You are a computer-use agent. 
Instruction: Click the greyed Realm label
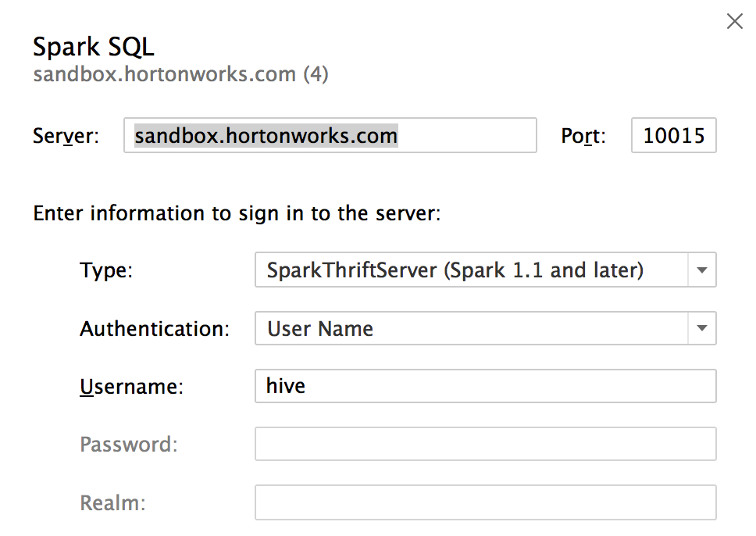[112, 502]
